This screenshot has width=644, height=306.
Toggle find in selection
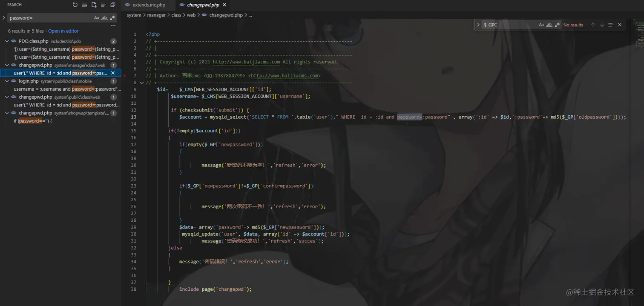[x=611, y=25]
